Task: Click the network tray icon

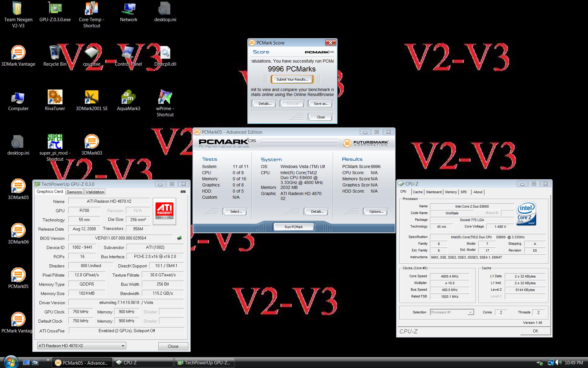Action: point(551,362)
